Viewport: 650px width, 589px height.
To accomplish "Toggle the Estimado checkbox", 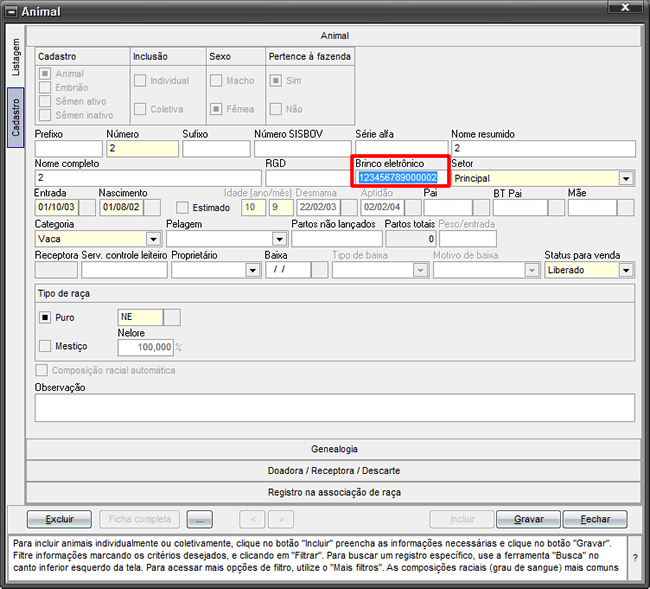I will click(182, 208).
